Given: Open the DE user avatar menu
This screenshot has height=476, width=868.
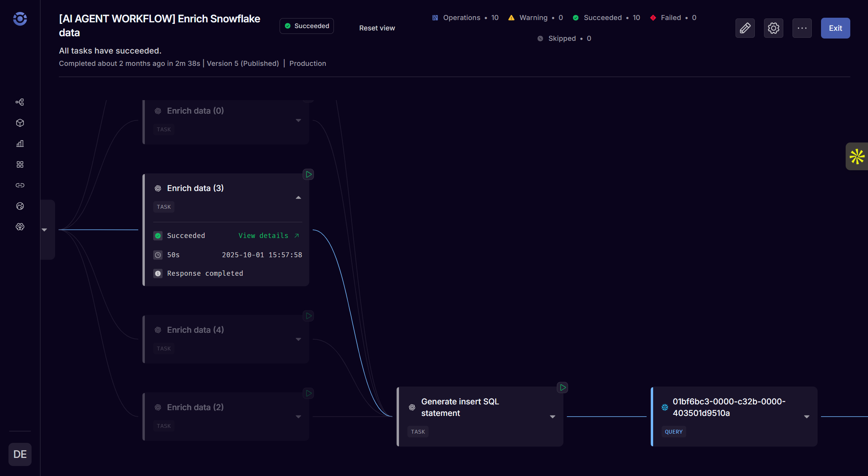Looking at the screenshot, I should pos(20,454).
